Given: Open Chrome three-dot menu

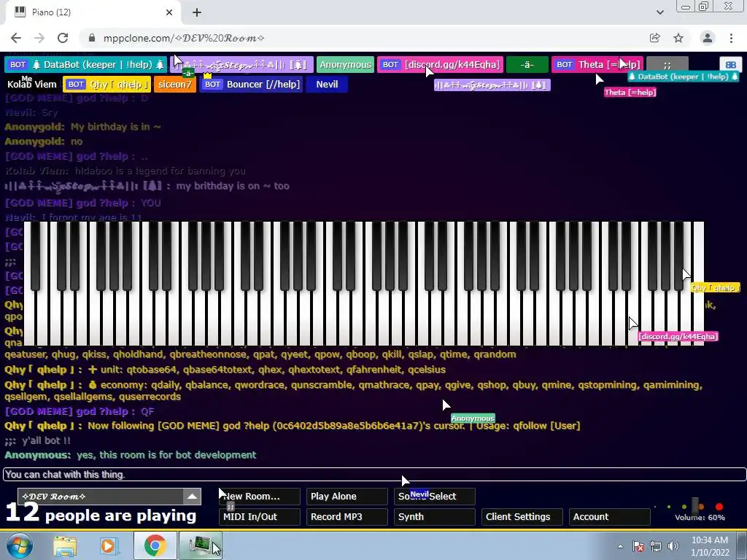Looking at the screenshot, I should tap(731, 38).
